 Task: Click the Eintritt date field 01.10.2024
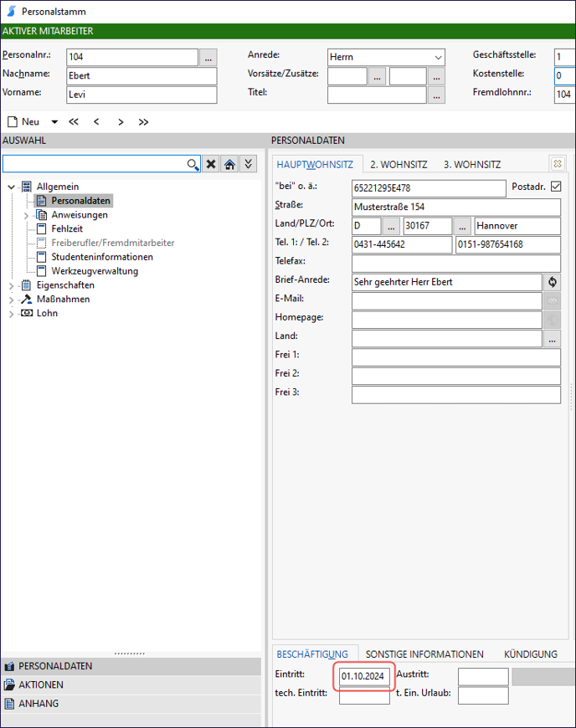click(364, 676)
